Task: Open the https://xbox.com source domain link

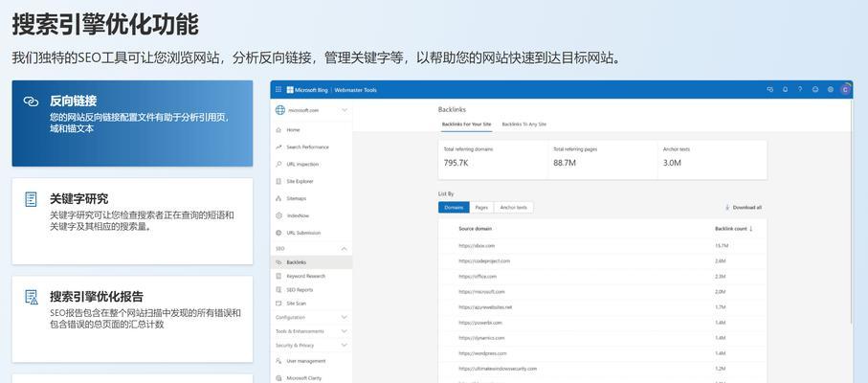Action: [x=477, y=246]
